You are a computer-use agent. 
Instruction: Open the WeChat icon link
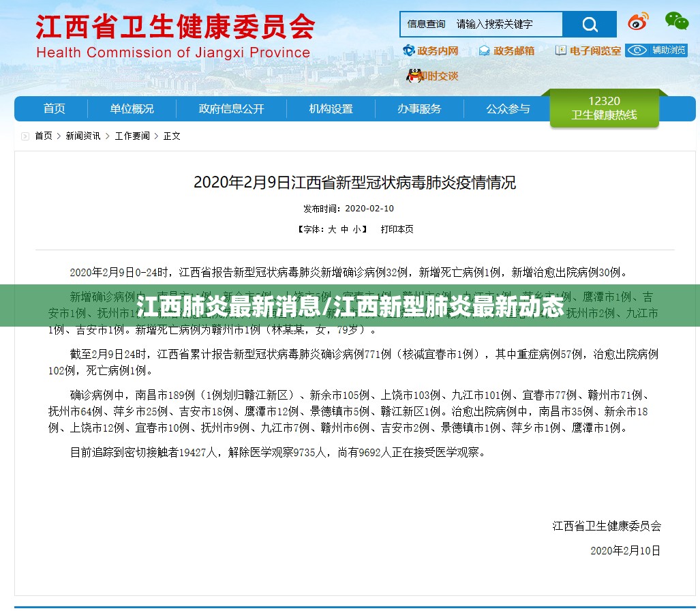[x=676, y=21]
